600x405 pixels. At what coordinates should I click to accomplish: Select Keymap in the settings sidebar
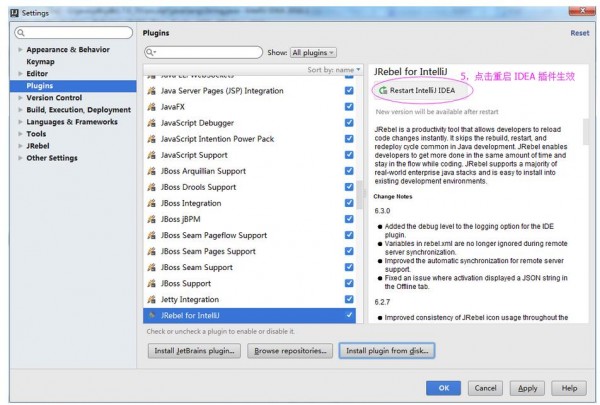(41, 61)
